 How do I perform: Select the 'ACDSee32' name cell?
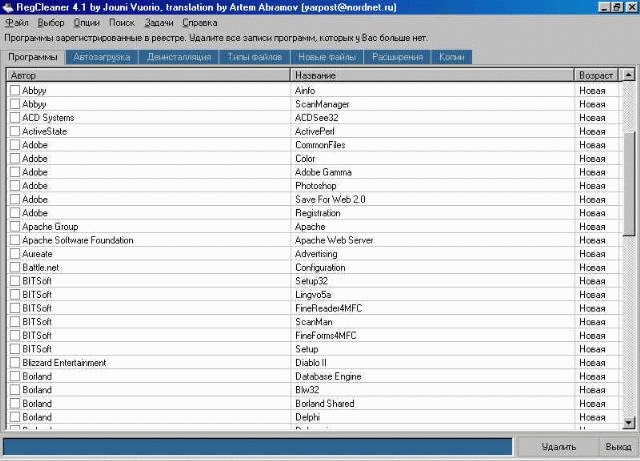point(432,118)
